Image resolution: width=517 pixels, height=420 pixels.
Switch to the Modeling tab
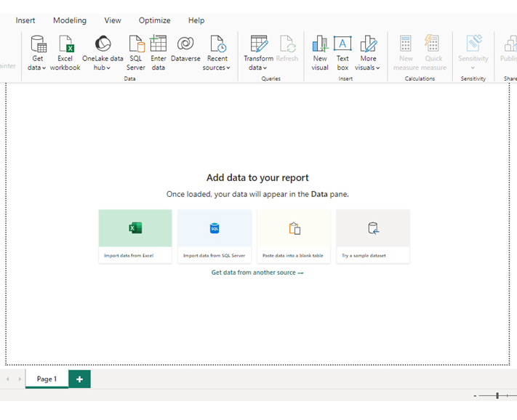70,20
